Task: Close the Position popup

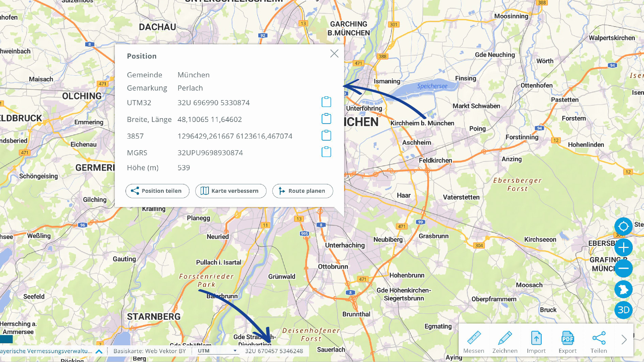Action: pos(334,53)
